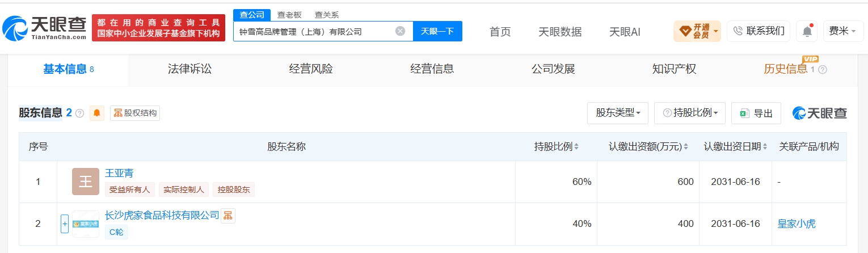868x253 pixels.
Task: Switch to the 查关系 search tab
Action: pos(327,15)
